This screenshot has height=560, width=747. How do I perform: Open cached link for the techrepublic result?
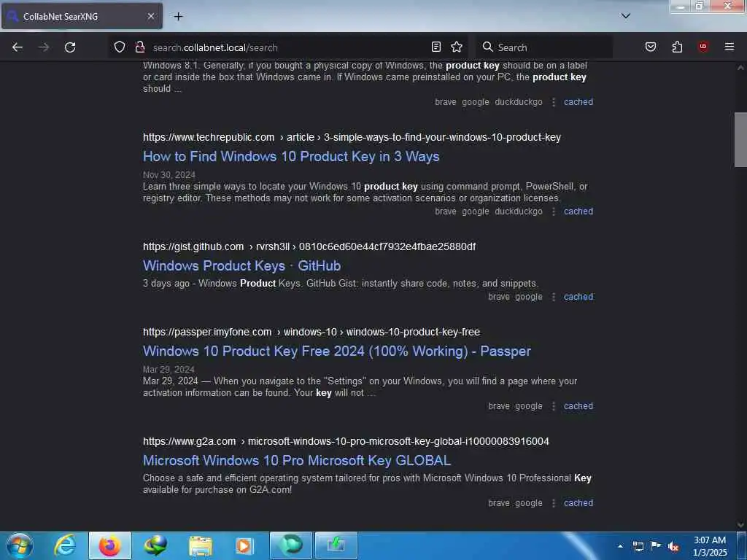tap(578, 211)
